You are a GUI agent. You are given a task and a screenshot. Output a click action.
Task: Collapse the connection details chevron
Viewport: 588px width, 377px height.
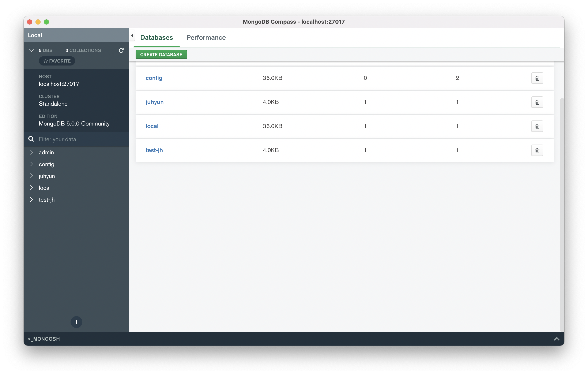point(31,51)
